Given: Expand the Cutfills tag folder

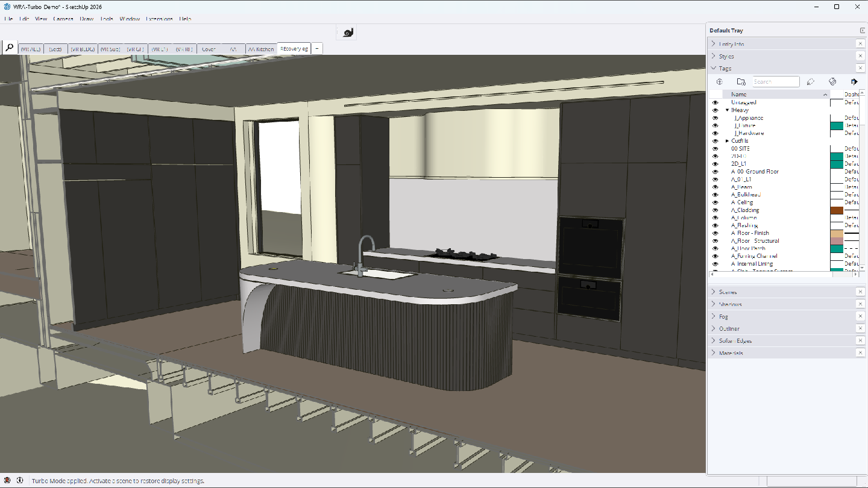Looking at the screenshot, I should pyautogui.click(x=728, y=141).
